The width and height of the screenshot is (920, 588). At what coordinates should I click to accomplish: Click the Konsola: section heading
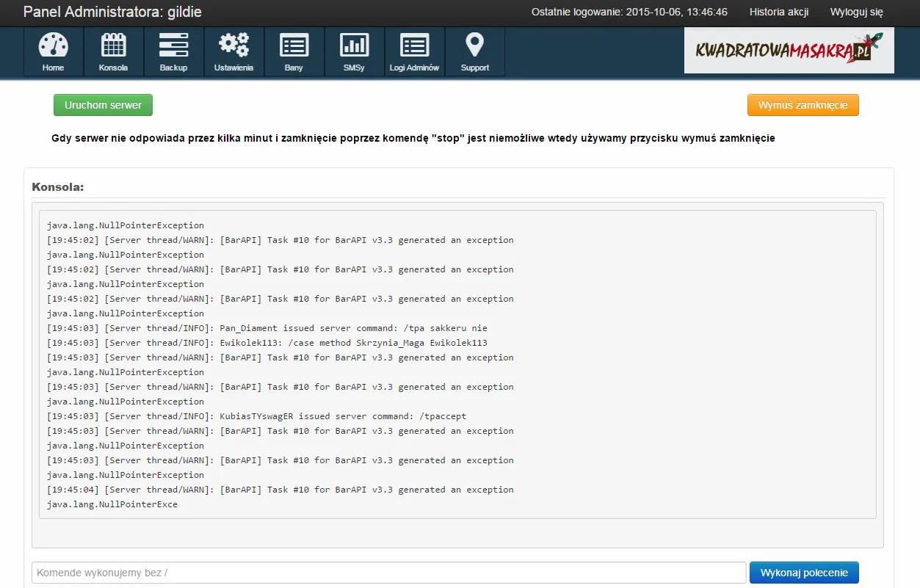(x=58, y=187)
